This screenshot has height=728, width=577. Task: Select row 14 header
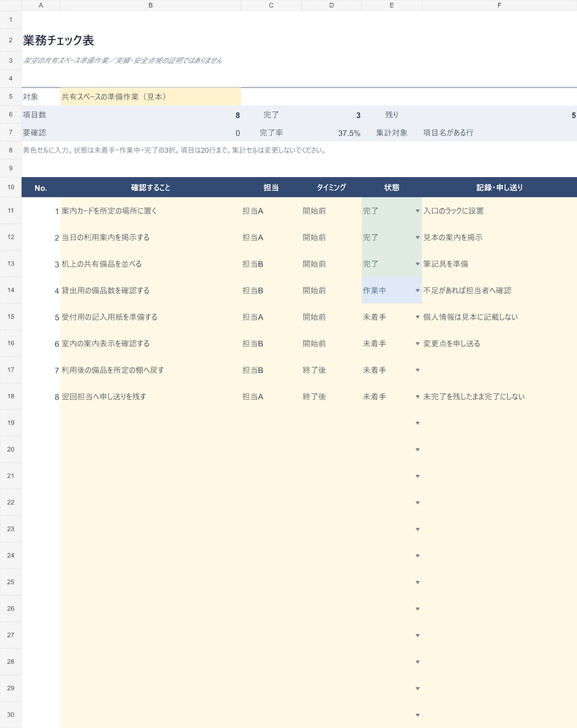pos(11,290)
